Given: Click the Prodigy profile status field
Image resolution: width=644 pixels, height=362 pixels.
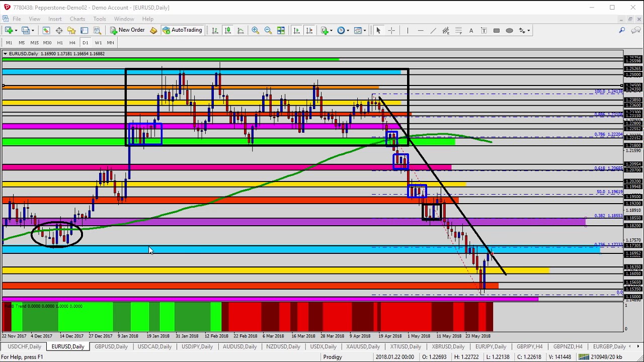Looking at the screenshot, I should tap(333, 357).
